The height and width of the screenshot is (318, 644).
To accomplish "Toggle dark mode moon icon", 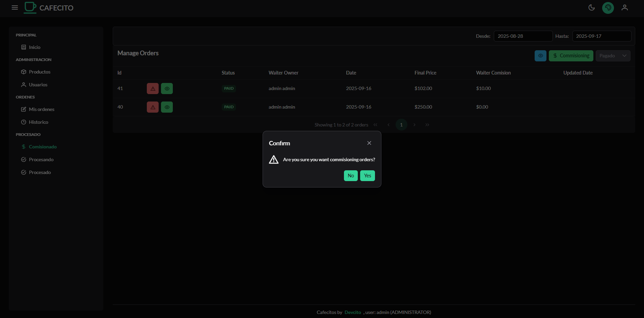I will pyautogui.click(x=591, y=7).
